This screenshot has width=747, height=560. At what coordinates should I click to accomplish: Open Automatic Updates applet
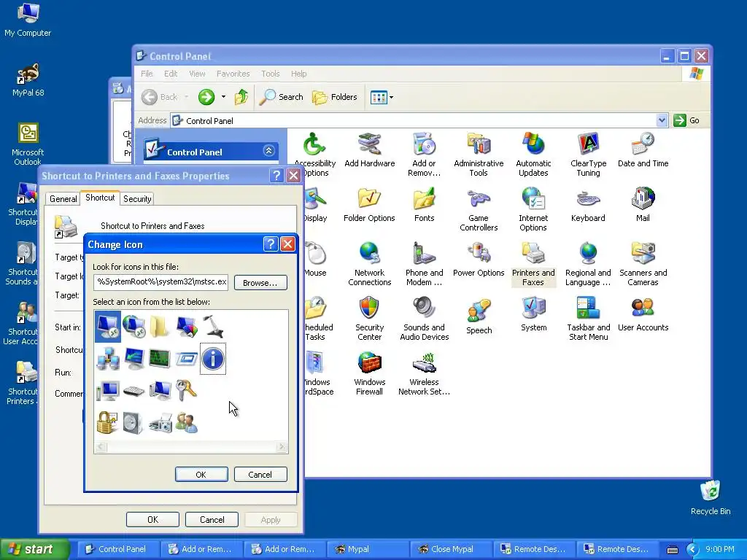click(533, 155)
